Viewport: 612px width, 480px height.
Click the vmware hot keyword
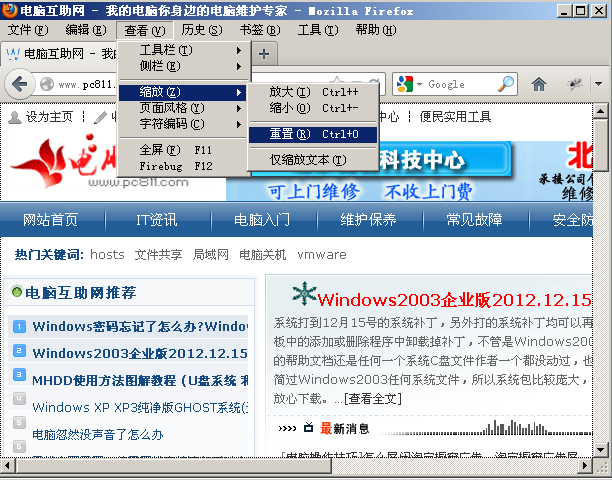[x=322, y=255]
